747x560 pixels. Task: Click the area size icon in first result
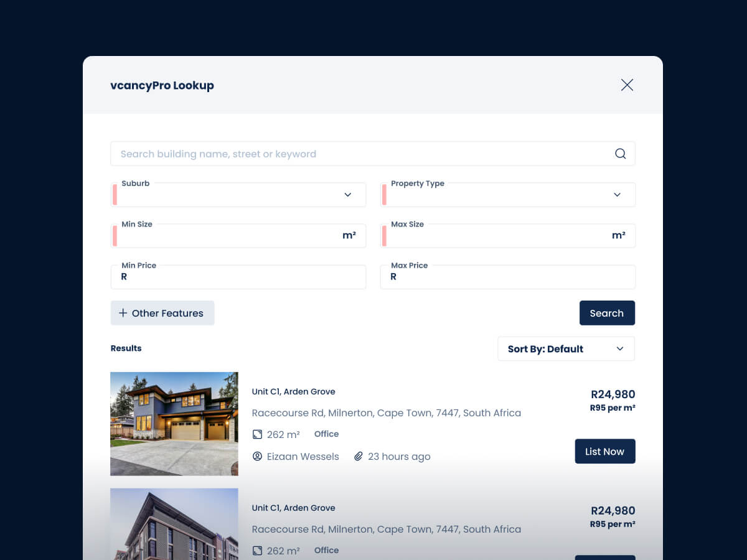[x=257, y=434]
